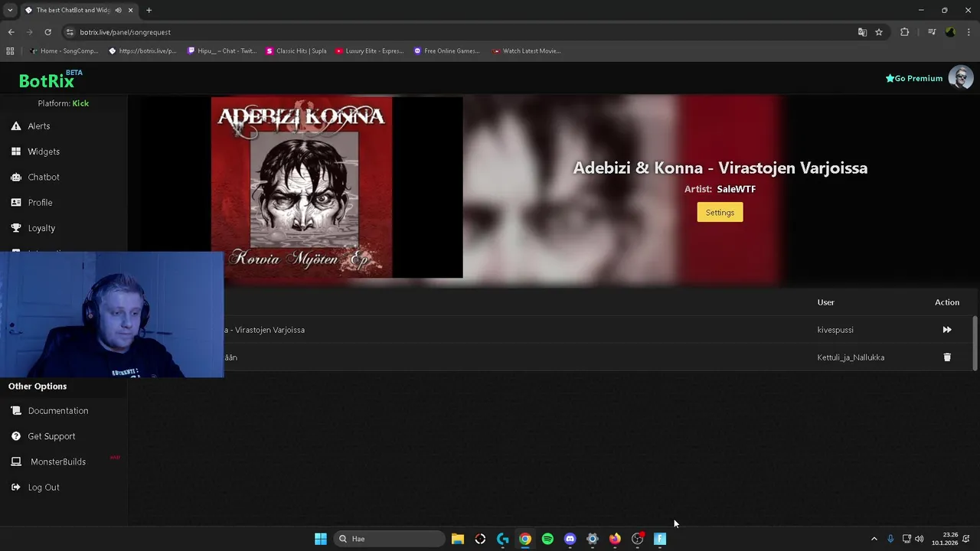
Task: Open Spotify from the taskbar
Action: [x=547, y=539]
